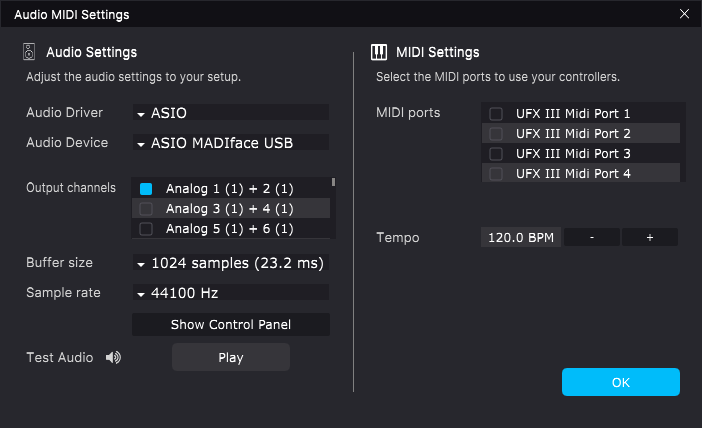Click the speaker icon beside Test Audio

[x=113, y=358]
